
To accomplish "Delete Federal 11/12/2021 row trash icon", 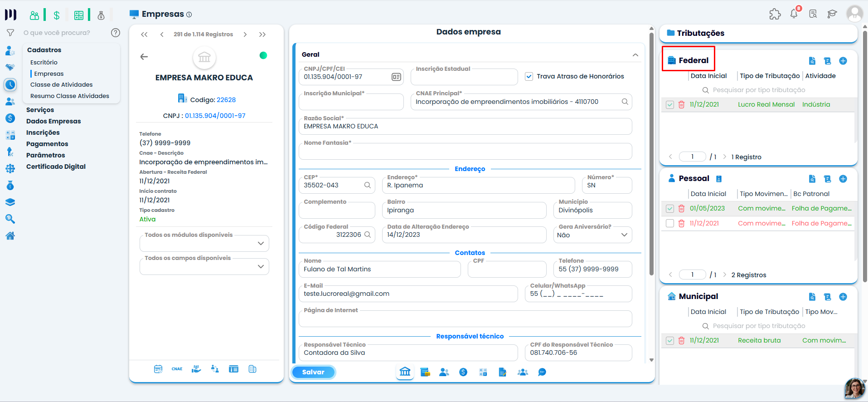I will pos(681,105).
